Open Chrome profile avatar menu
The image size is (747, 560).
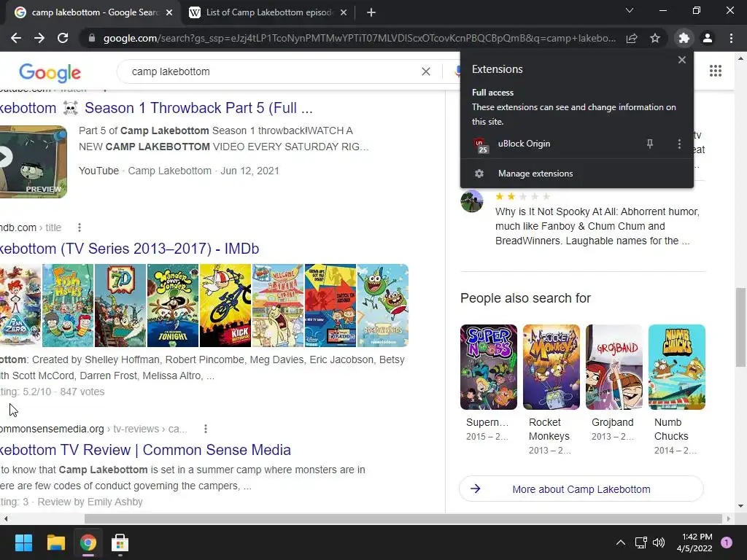click(708, 38)
